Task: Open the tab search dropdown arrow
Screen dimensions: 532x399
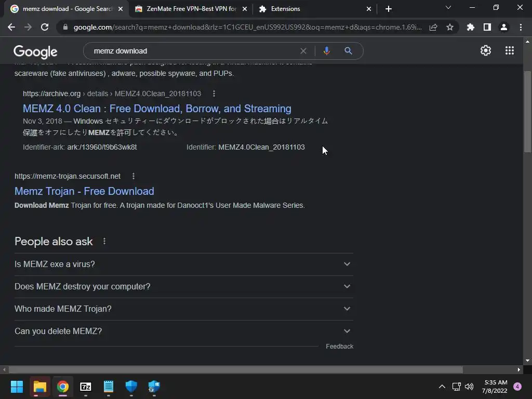Action: point(448,7)
